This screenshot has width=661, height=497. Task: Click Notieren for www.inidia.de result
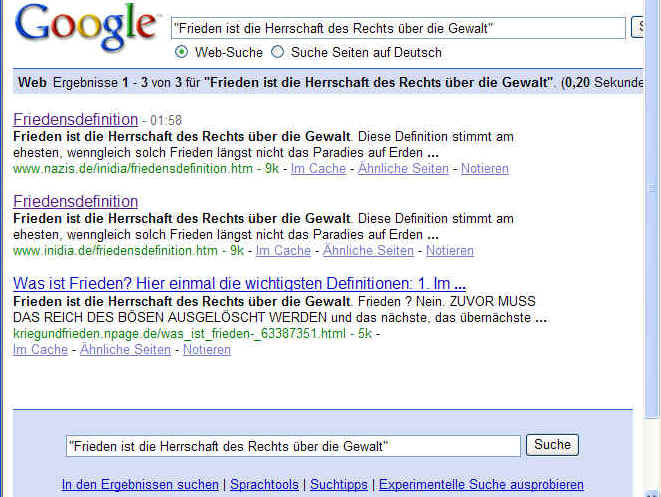[x=450, y=250]
